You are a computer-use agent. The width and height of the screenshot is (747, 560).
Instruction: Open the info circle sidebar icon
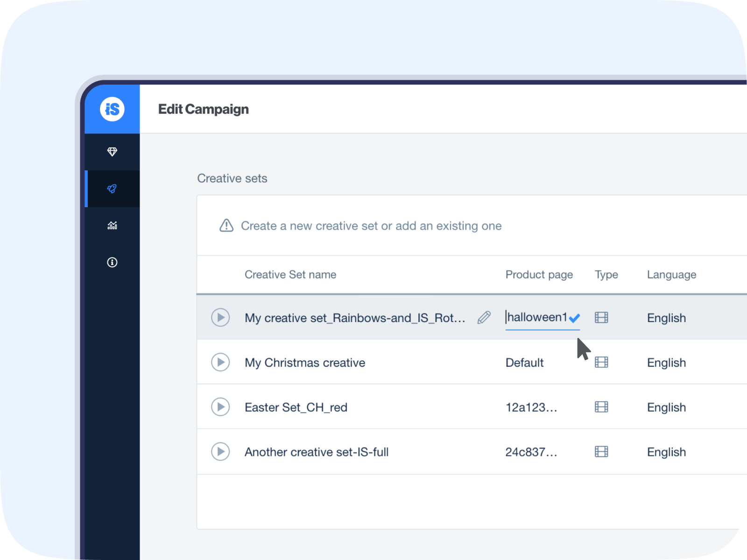[x=112, y=262]
